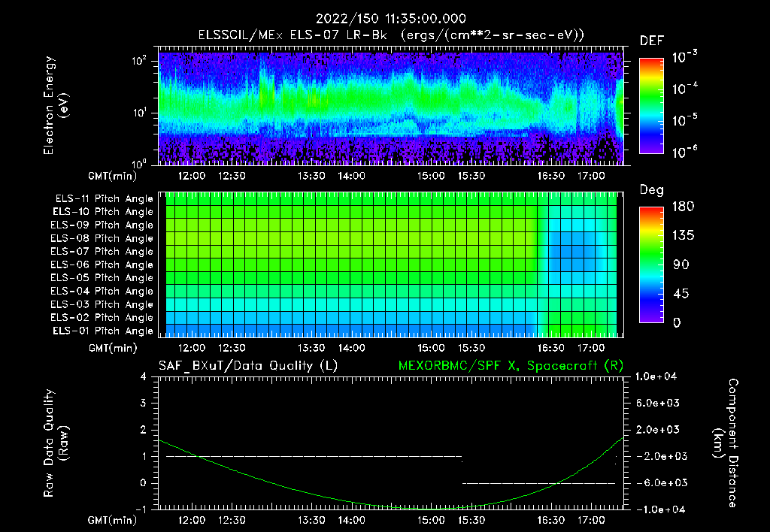This screenshot has width=770, height=532.
Task: Click the 16:30 tick label under pitch angle panel
Action: [551, 348]
